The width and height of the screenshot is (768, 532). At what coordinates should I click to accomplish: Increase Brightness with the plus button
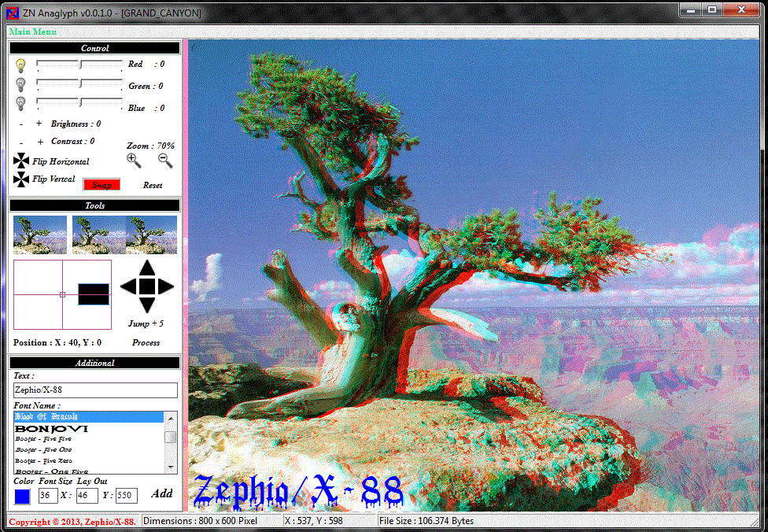pyautogui.click(x=39, y=124)
